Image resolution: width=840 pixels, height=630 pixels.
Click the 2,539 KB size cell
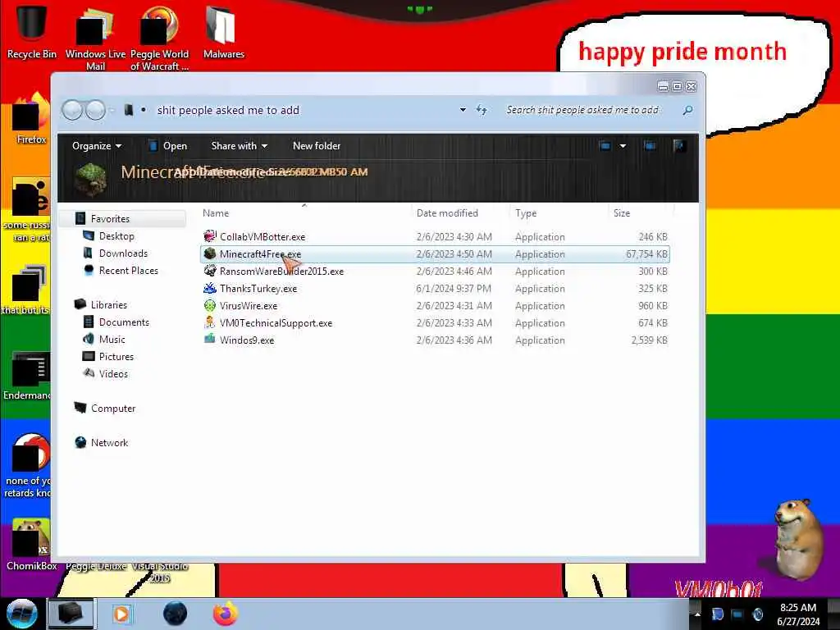649,340
